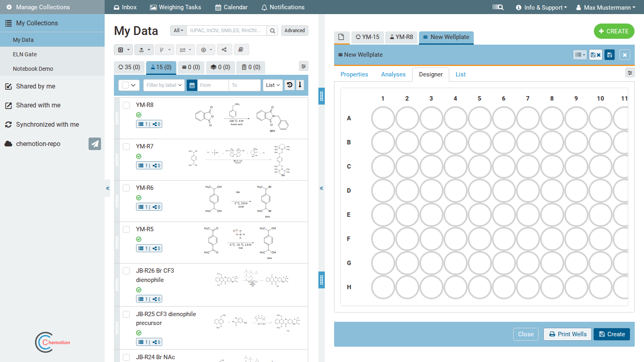Collapse the sidebar with the left chevron
This screenshot has height=362, width=644.
[x=107, y=188]
